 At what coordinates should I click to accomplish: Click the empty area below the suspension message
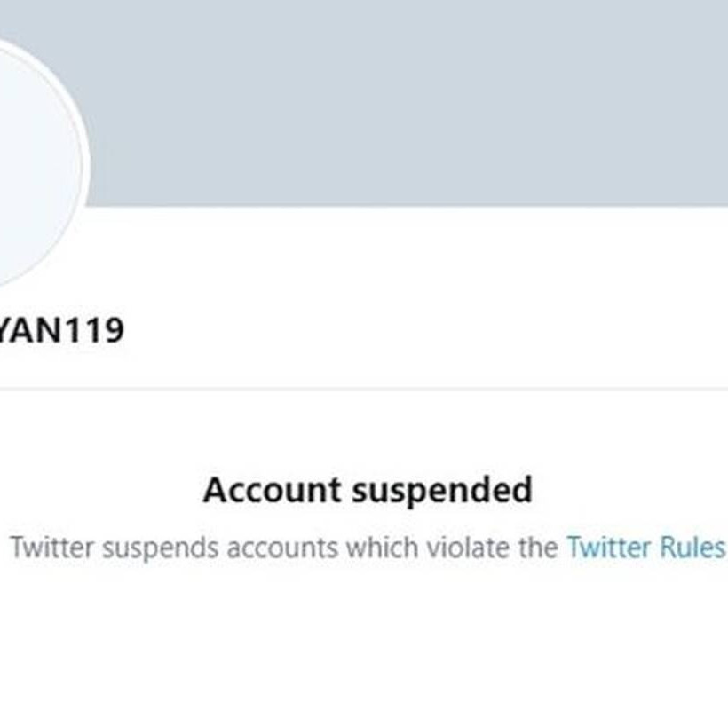(x=364, y=639)
